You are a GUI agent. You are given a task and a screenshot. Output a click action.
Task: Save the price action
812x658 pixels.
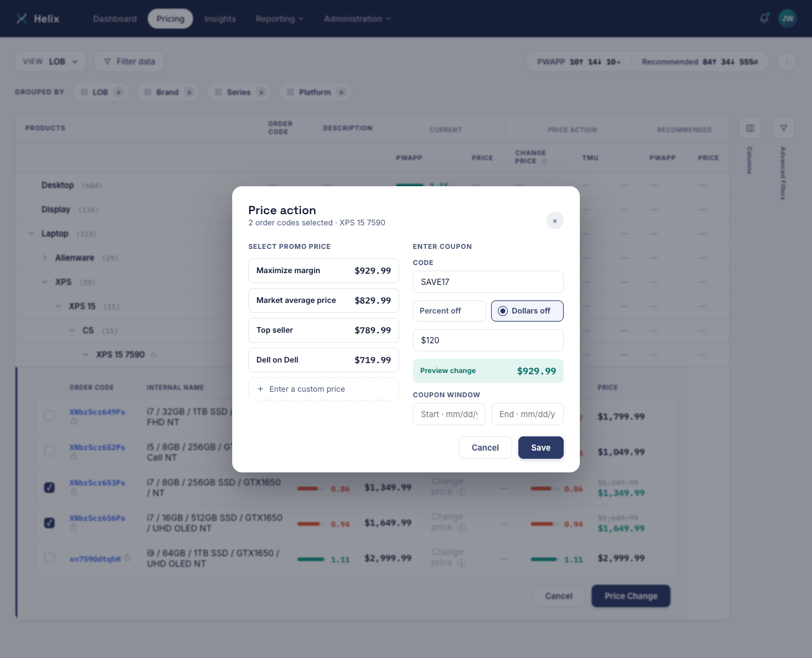(541, 448)
